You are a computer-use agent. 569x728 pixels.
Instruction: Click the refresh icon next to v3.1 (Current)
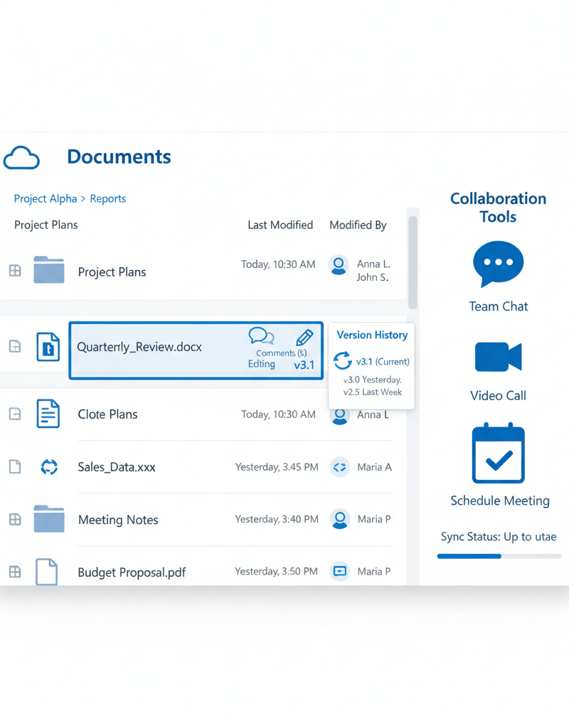[343, 360]
